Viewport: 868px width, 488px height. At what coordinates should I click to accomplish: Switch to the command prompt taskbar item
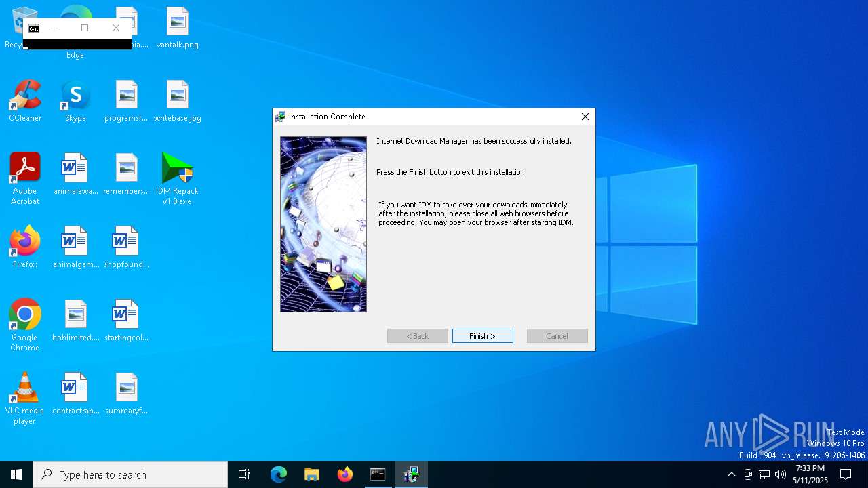click(x=378, y=474)
